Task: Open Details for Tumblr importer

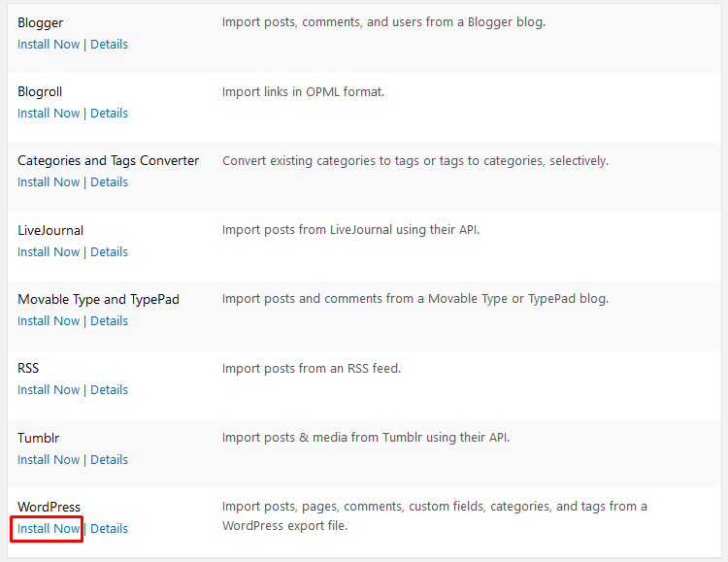Action: 109,460
